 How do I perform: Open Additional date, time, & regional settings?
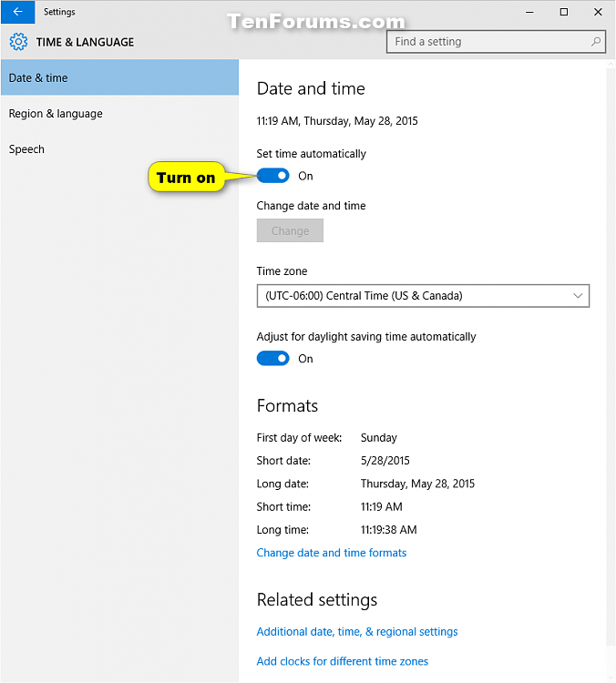tap(357, 632)
